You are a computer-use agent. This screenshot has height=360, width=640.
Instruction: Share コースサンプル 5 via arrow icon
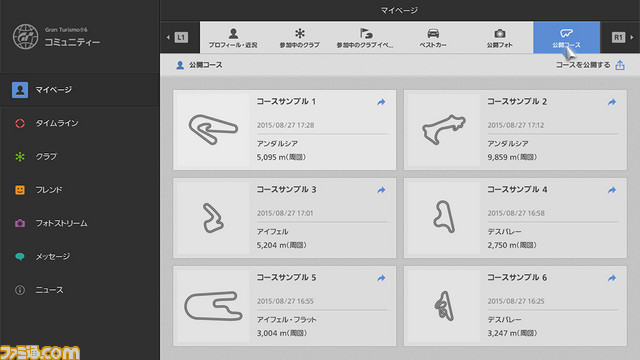pyautogui.click(x=381, y=278)
